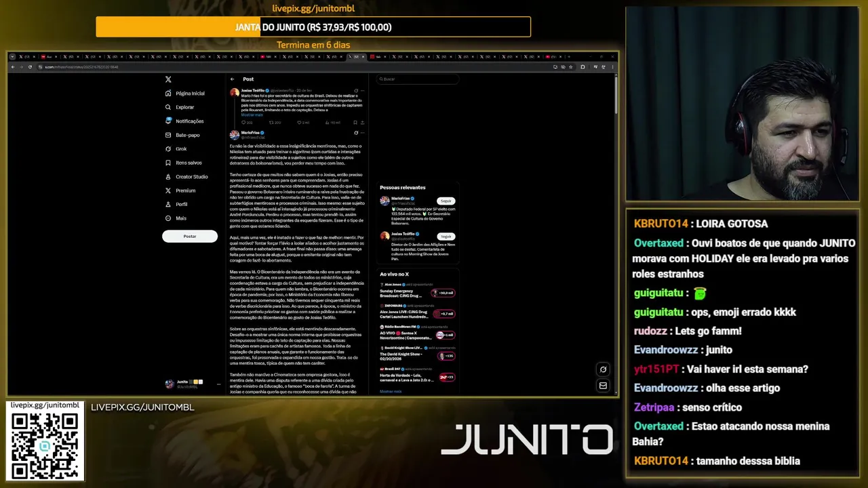
Task: Open INFOWARS Alex Jones LIVE broadcast
Action: [417, 312]
